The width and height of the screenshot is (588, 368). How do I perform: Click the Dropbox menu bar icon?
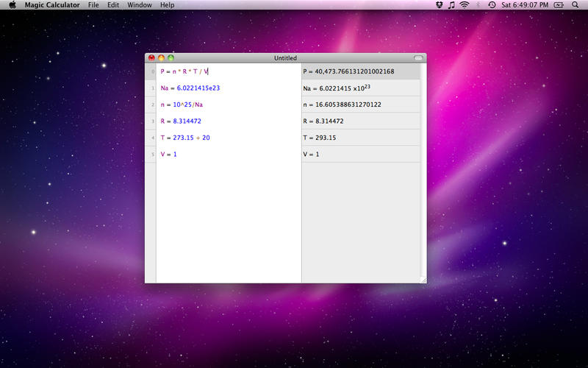(439, 5)
